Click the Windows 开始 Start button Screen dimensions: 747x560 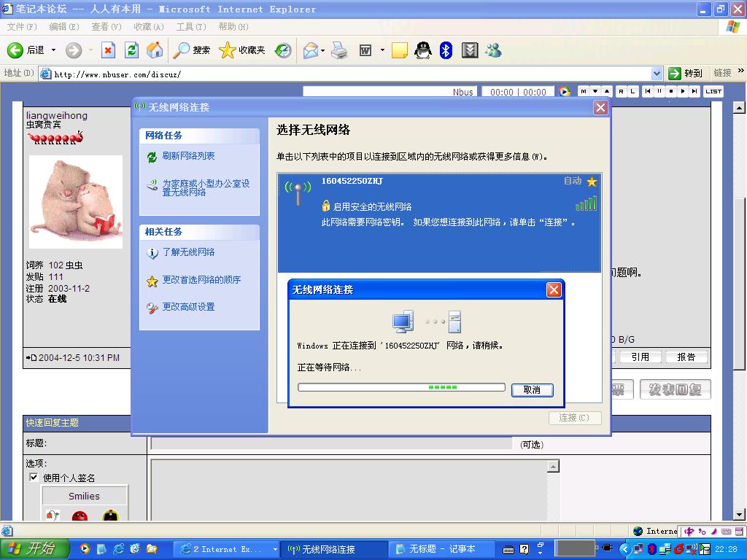35,549
